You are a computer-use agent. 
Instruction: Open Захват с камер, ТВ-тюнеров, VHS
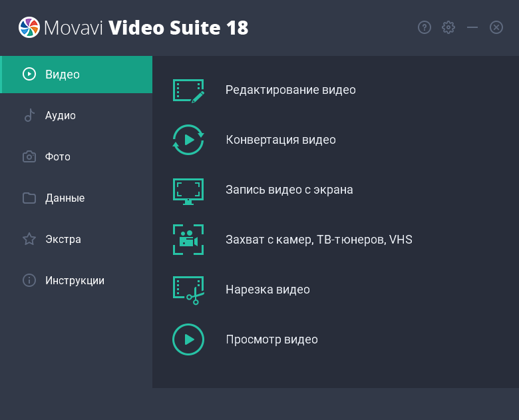(x=319, y=240)
